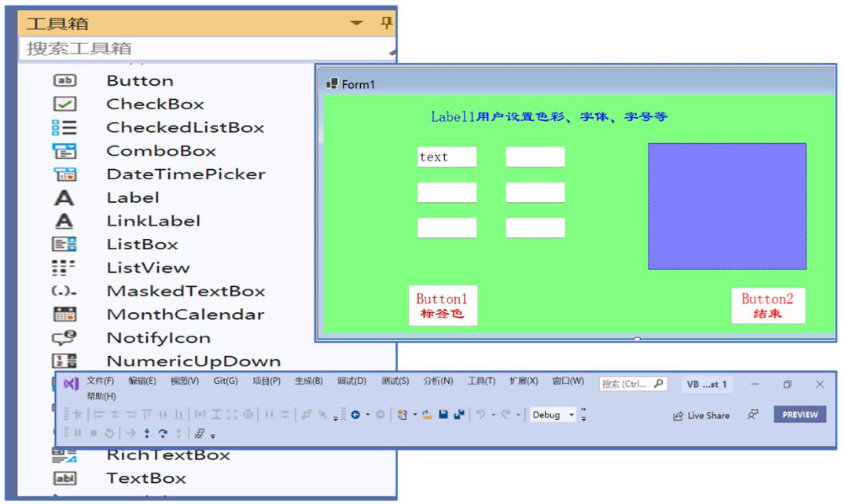This screenshot has height=504, width=842.
Task: Click the Visual Studio logo icon
Action: click(72, 384)
